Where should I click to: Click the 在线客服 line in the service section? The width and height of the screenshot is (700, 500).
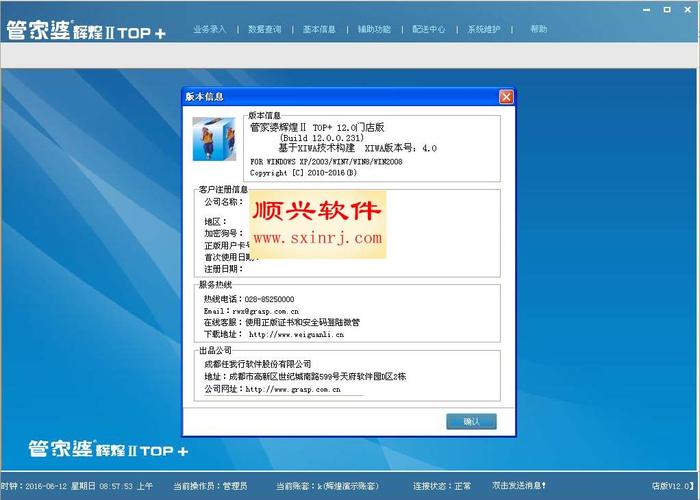pos(282,322)
